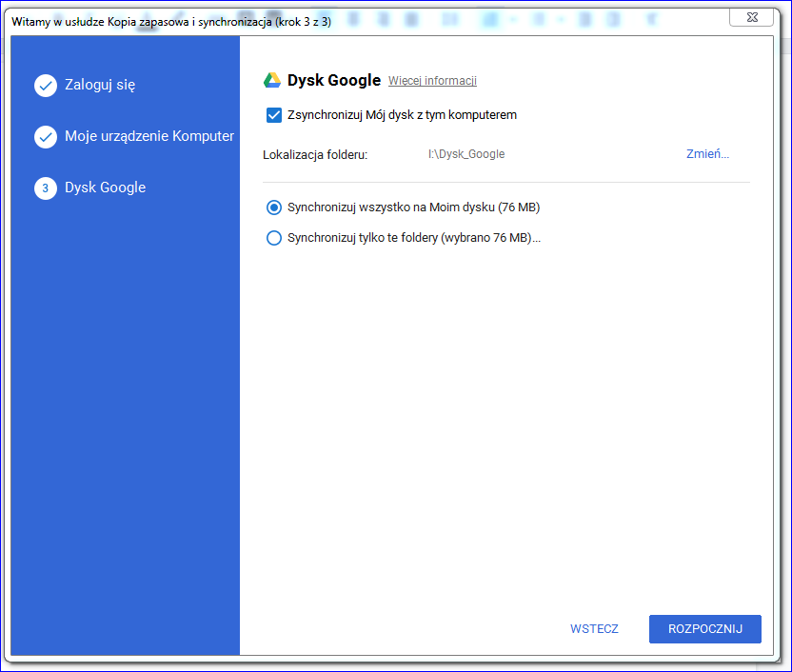Open the Więcej informacji link
792x672 pixels.
[x=432, y=82]
